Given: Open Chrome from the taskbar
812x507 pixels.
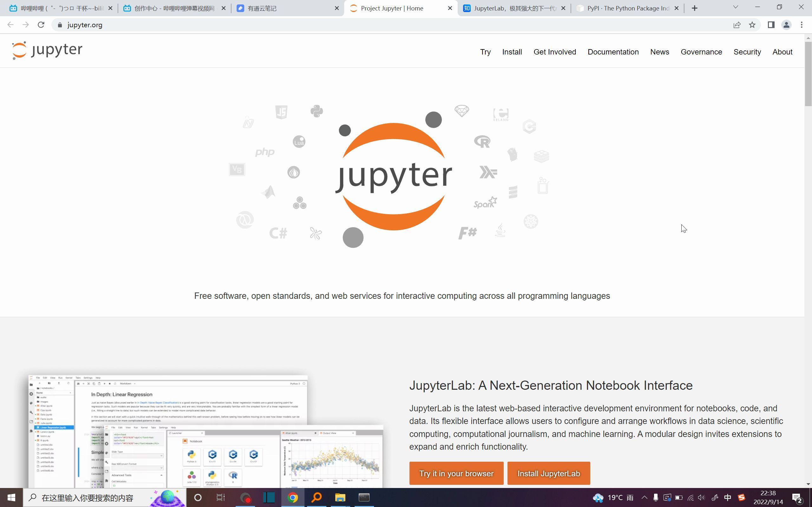Looking at the screenshot, I should tap(293, 497).
